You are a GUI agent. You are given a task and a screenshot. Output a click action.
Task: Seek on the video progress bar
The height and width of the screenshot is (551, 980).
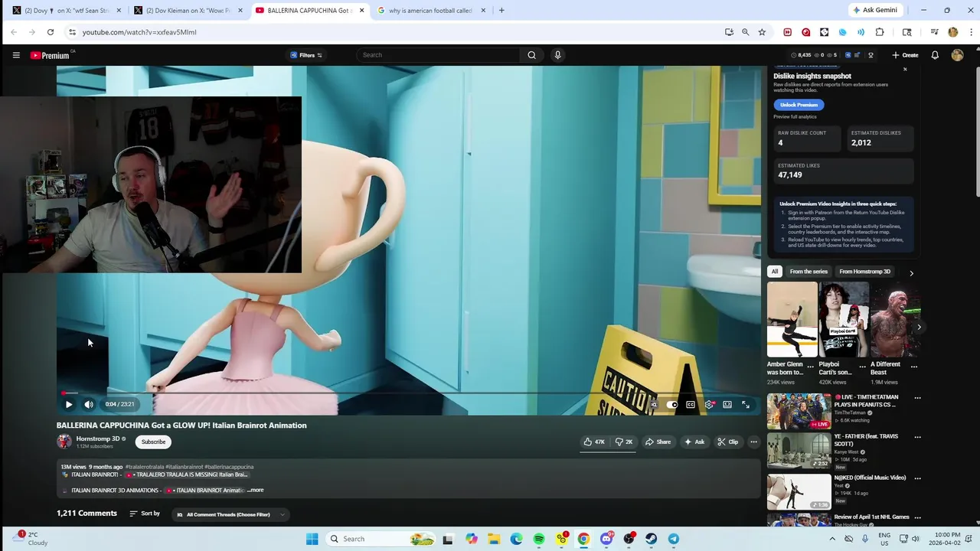click(x=410, y=393)
